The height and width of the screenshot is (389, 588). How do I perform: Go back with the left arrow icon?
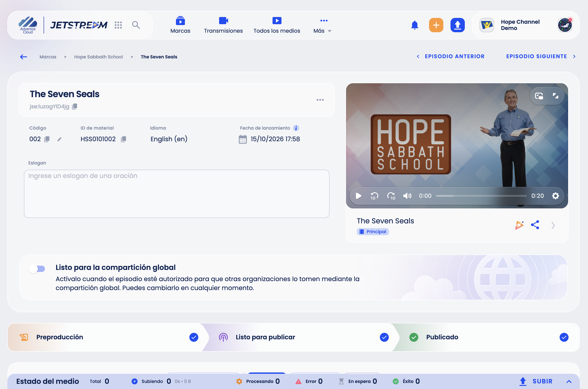click(23, 57)
